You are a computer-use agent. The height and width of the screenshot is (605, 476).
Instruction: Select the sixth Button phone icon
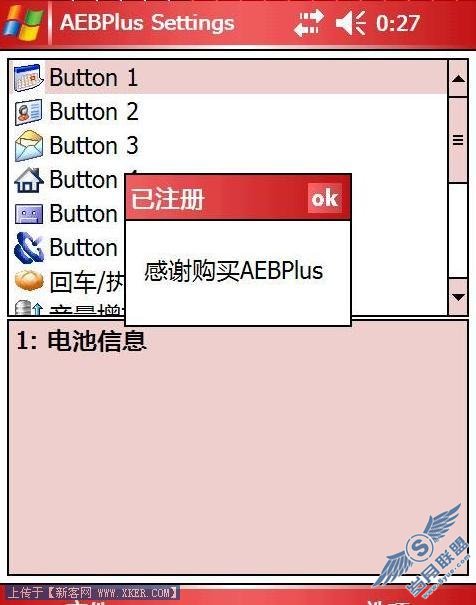28,247
